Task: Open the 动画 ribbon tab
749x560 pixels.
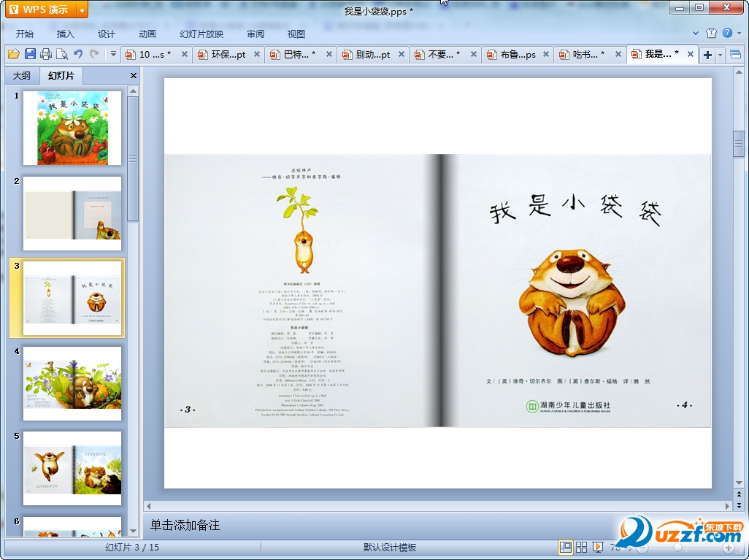Action: 147,34
